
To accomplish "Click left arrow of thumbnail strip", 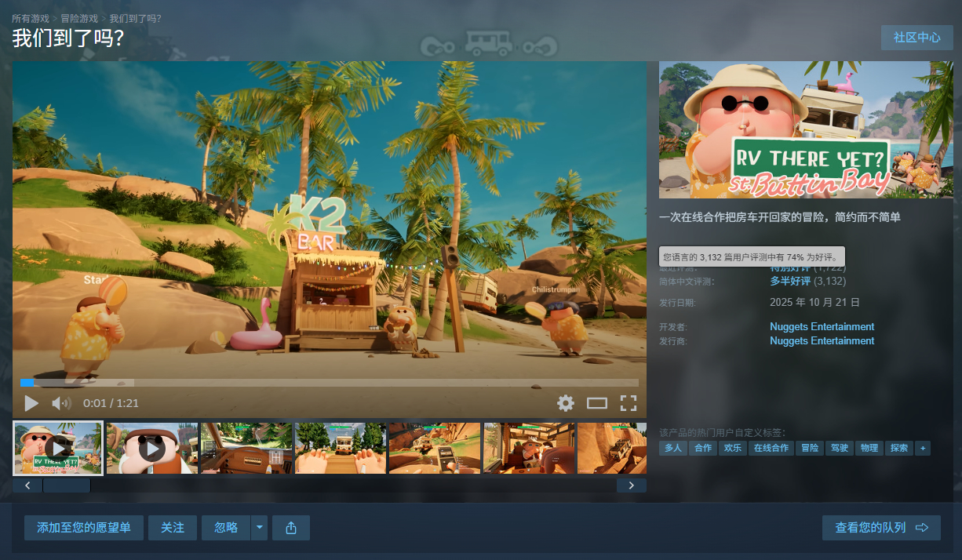I will click(27, 485).
